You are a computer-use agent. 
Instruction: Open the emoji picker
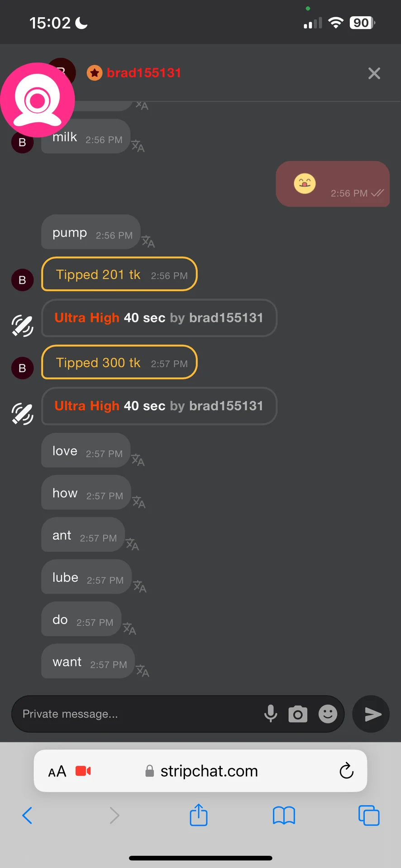[328, 714]
